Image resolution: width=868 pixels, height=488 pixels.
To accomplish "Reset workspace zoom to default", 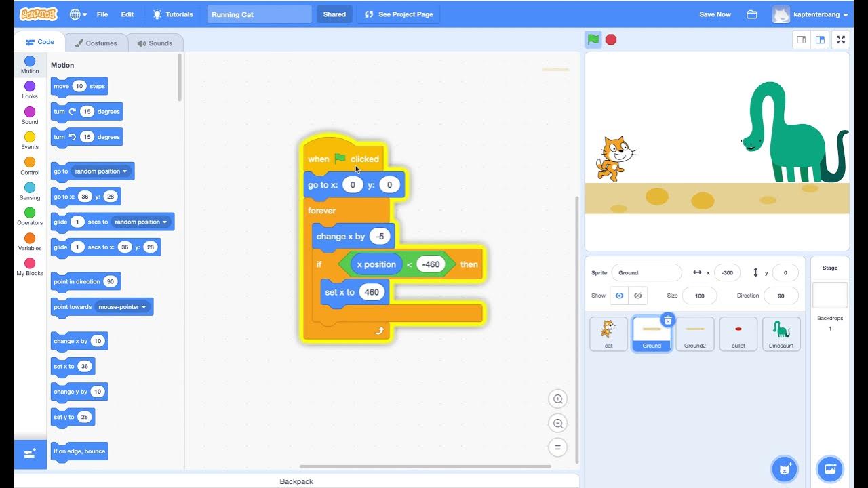I will [558, 447].
